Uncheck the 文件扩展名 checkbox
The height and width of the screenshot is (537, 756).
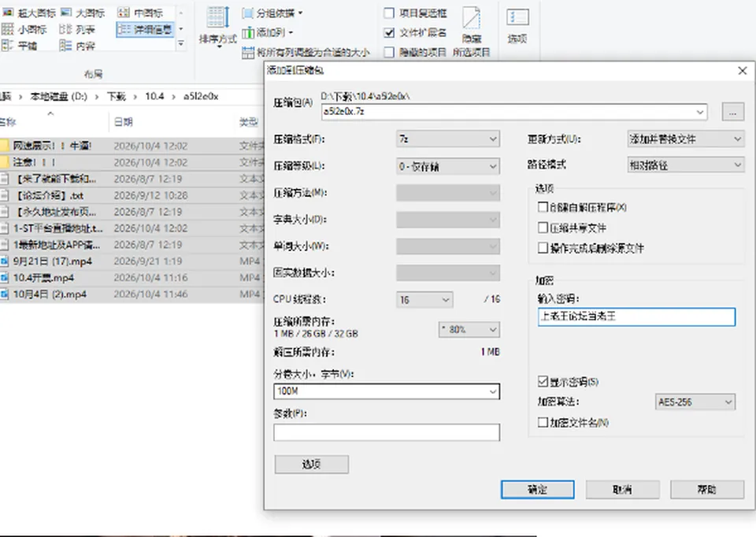pos(389,33)
